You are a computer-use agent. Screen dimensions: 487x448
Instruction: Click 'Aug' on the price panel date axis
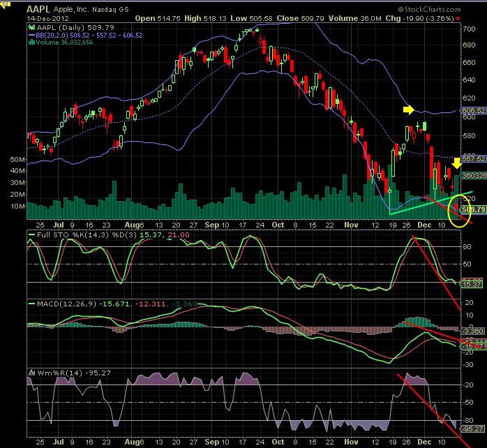click(132, 225)
